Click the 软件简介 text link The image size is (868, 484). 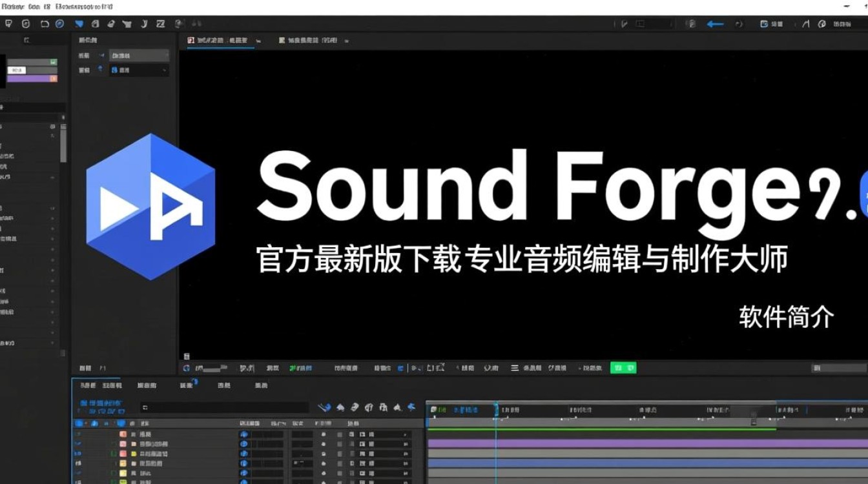(x=785, y=317)
